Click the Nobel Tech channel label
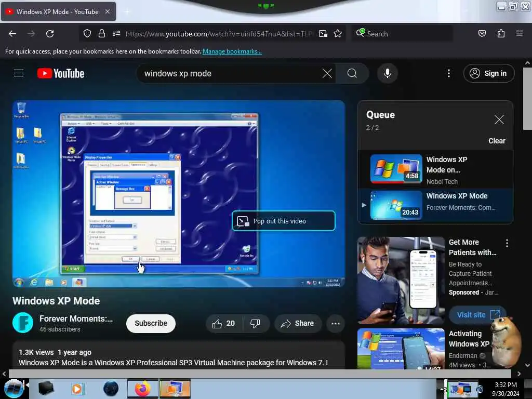This screenshot has width=532, height=399. pyautogui.click(x=442, y=181)
